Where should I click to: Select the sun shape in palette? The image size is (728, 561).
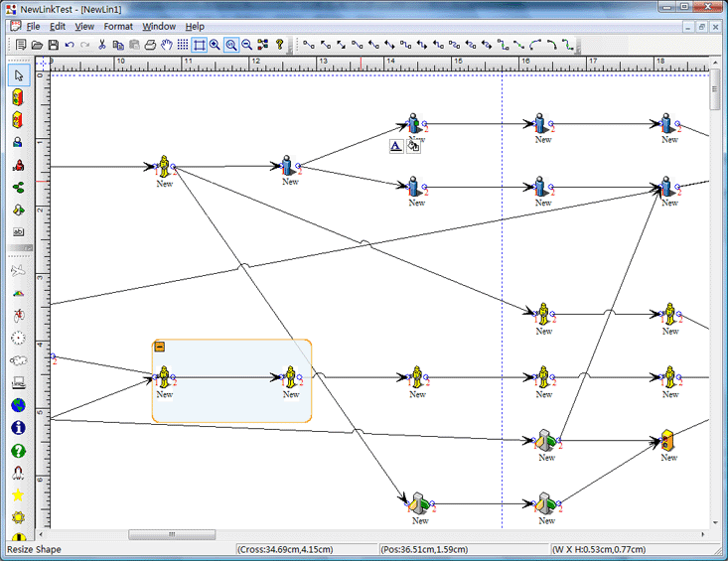18,517
